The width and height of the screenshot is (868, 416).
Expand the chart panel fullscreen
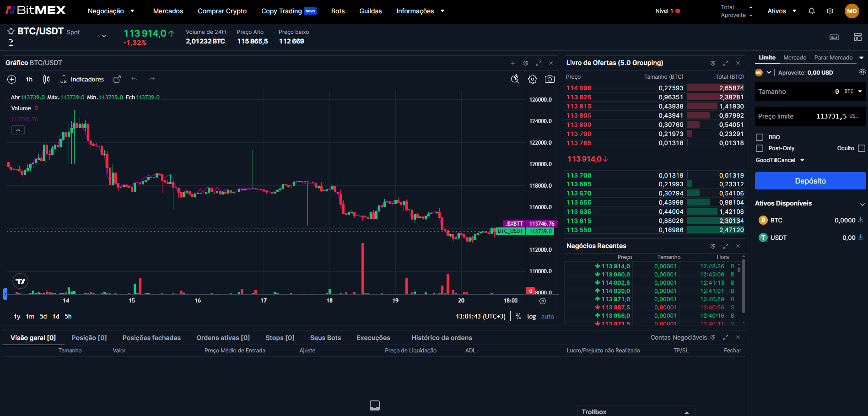539,63
